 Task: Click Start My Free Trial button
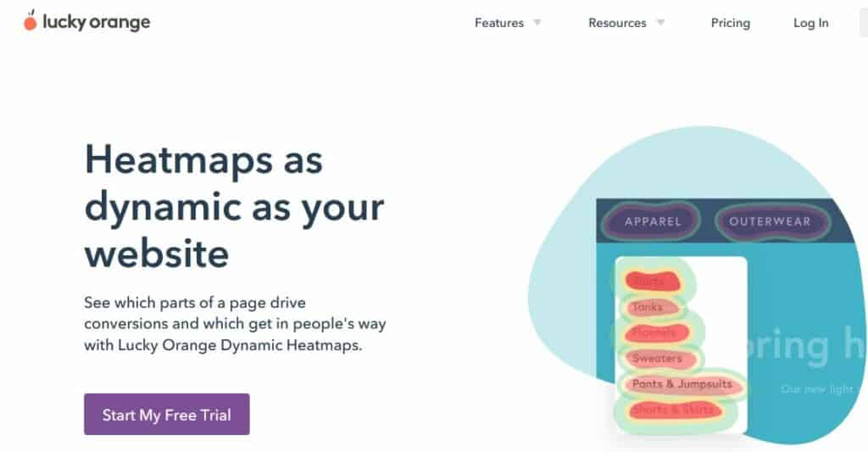pyautogui.click(x=167, y=415)
